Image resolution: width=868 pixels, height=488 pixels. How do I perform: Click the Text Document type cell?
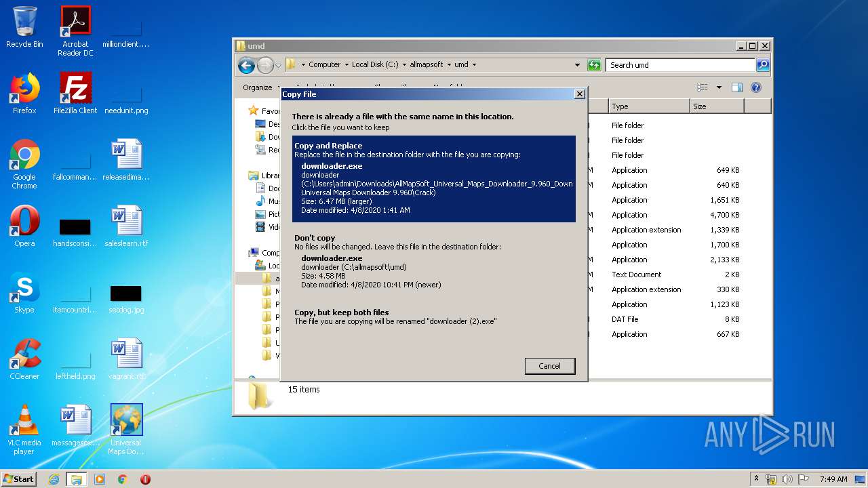click(636, 274)
